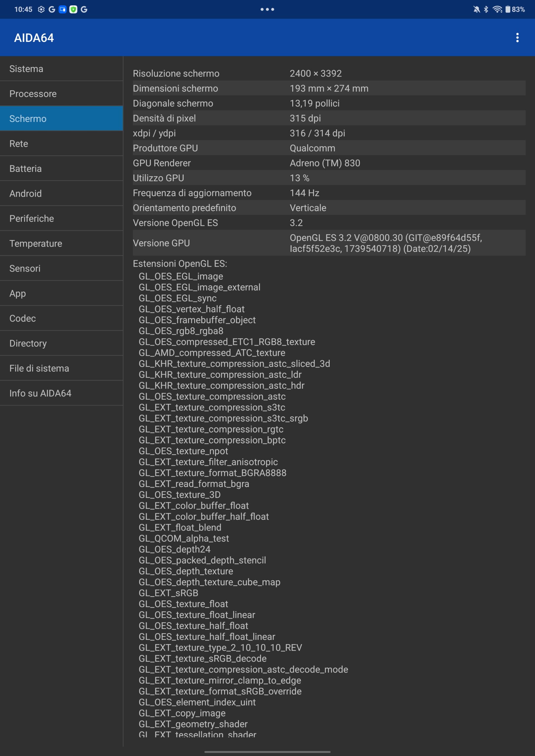Select the Produttore GPU row
Image resolution: width=535 pixels, height=756 pixels.
[329, 148]
